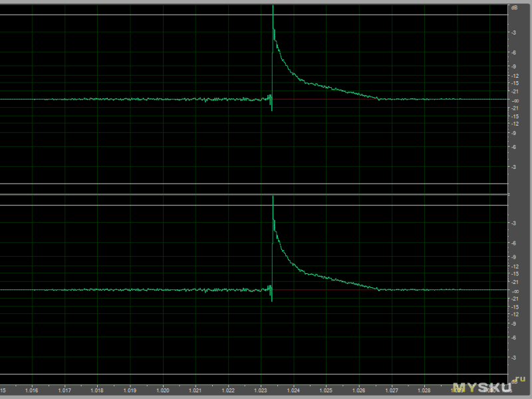Click the 1.016 mark on the time ruler
532x399 pixels.
click(x=32, y=390)
